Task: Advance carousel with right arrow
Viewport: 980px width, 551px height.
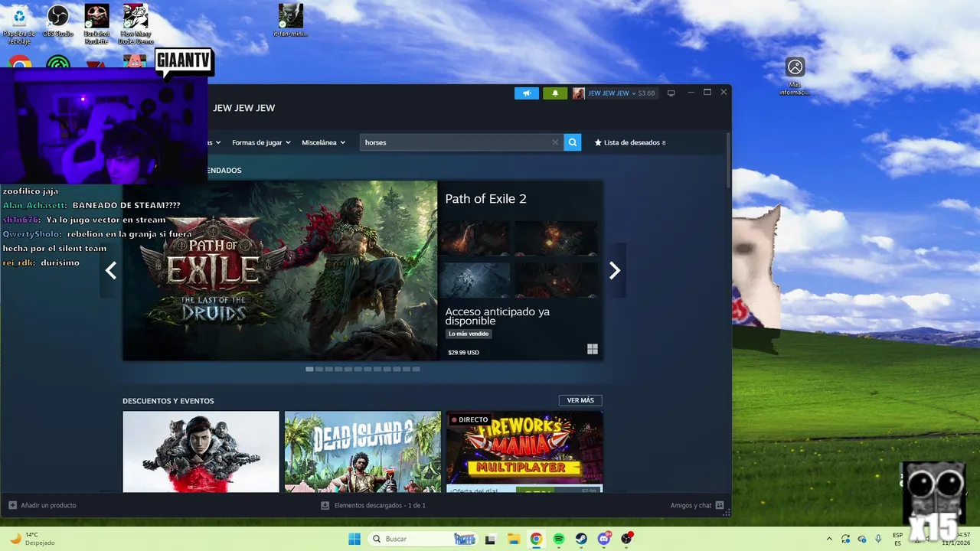Action: pos(614,270)
